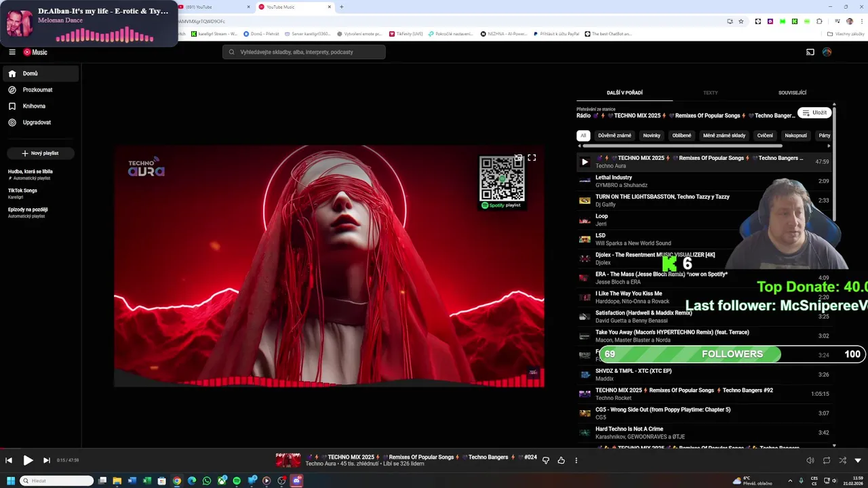The width and height of the screenshot is (868, 488).
Task: Select the Novinky filter chip
Action: click(652, 136)
